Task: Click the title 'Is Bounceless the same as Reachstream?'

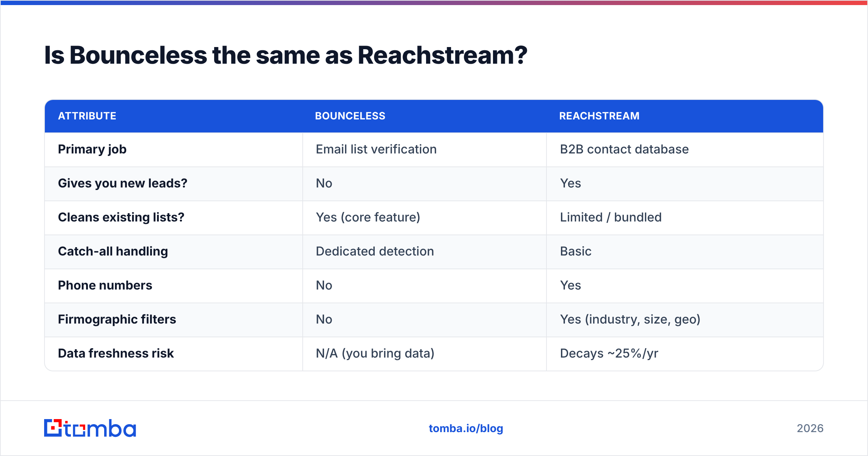Action: point(286,55)
